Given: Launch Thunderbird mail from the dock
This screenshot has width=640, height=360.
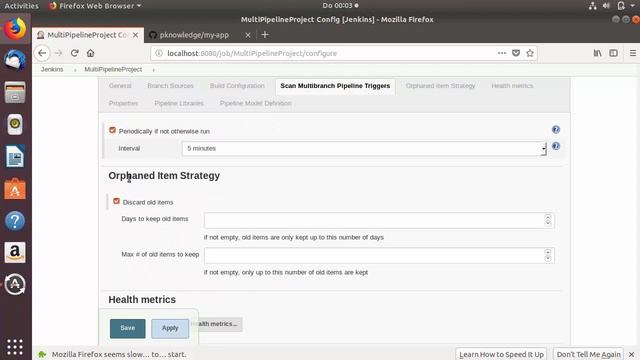Looking at the screenshot, I should pos(15,60).
